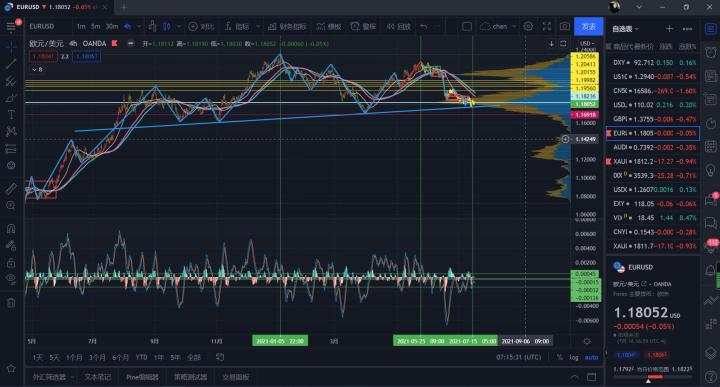Screen dimensions: 720x387
Task: Select AUD 0.7392 watchlist row
Action: tap(653, 147)
